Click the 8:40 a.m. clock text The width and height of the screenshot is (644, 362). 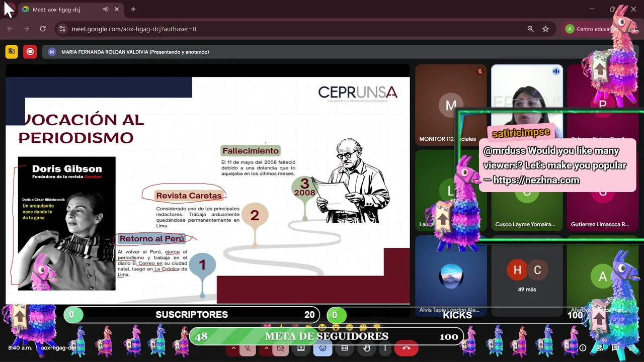click(20, 348)
